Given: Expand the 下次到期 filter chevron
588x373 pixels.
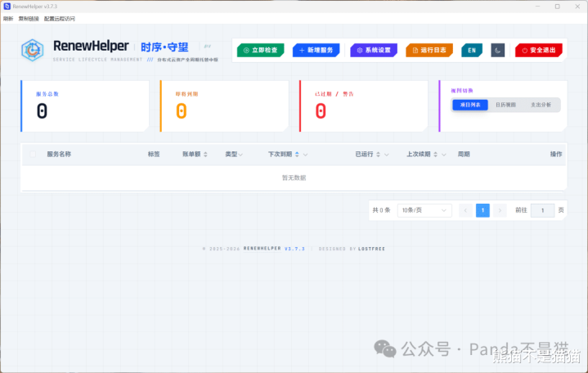Looking at the screenshot, I should [x=305, y=154].
